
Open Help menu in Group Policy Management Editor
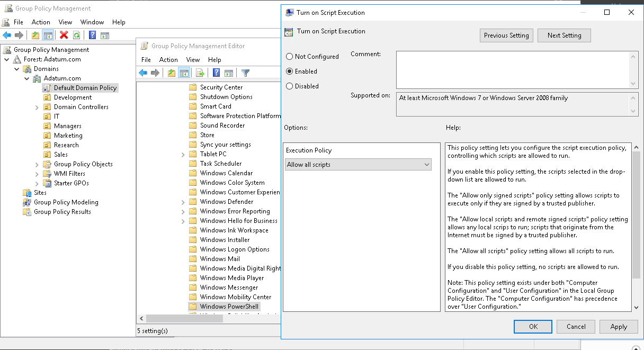pos(214,60)
